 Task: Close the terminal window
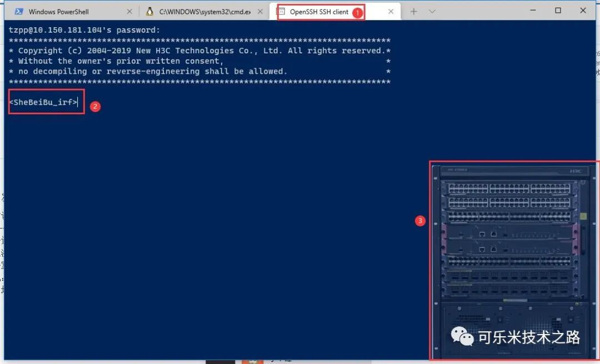pyautogui.click(x=583, y=11)
